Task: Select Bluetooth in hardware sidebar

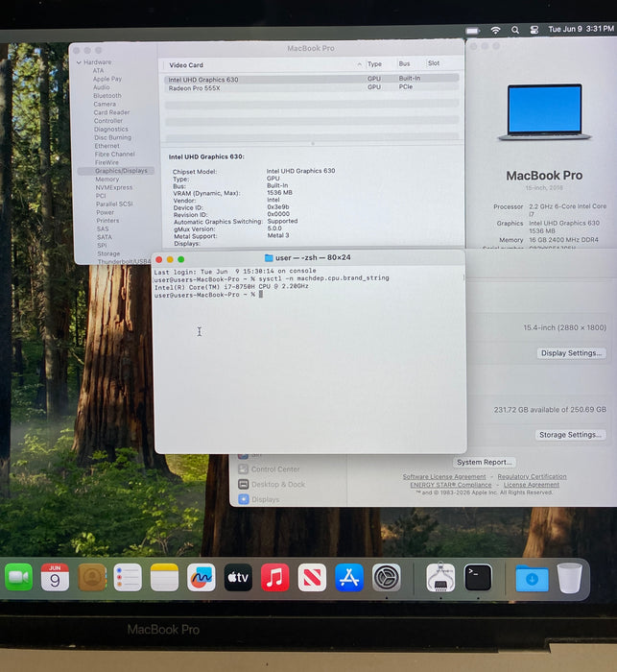Action: click(x=107, y=96)
